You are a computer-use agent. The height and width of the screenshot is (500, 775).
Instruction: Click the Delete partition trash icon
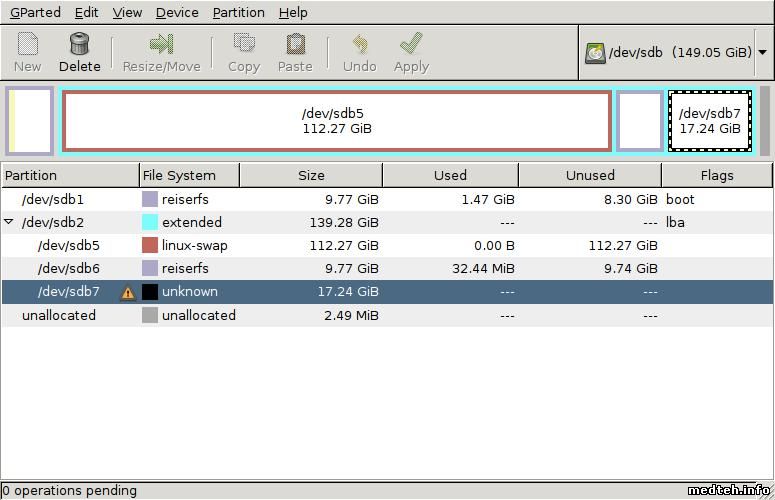[x=79, y=45]
